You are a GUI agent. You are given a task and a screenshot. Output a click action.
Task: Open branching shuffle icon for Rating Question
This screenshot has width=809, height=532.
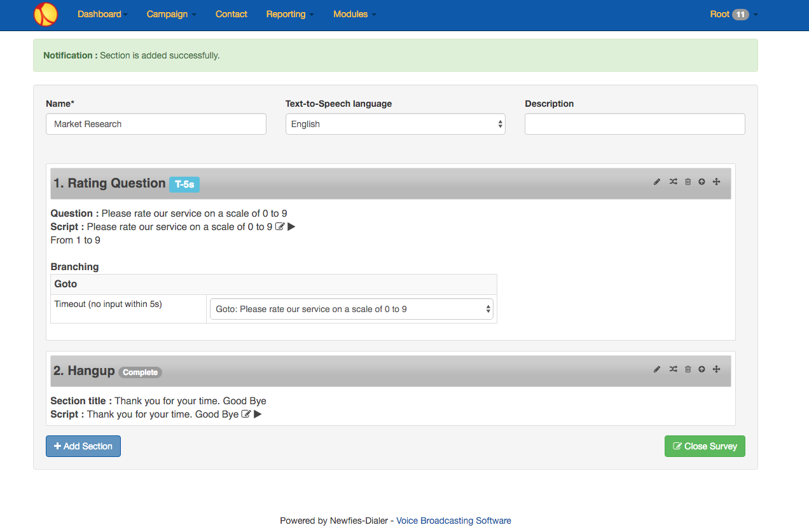click(x=673, y=182)
